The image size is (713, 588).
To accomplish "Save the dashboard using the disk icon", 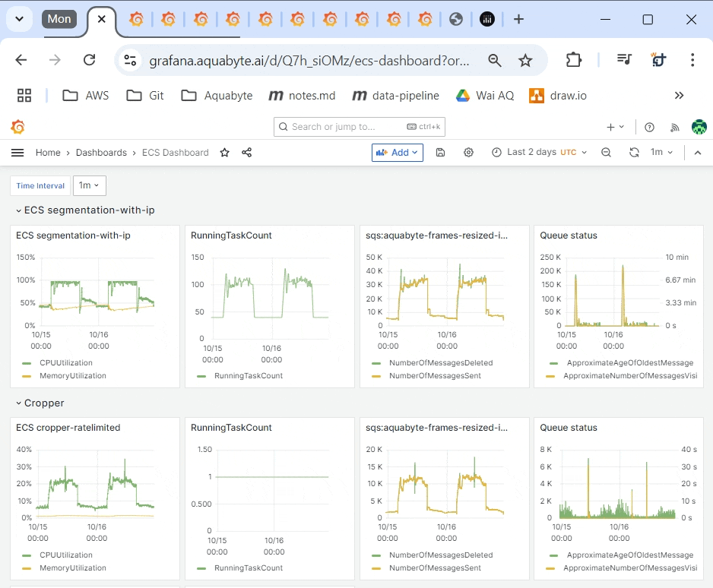I will (x=440, y=153).
